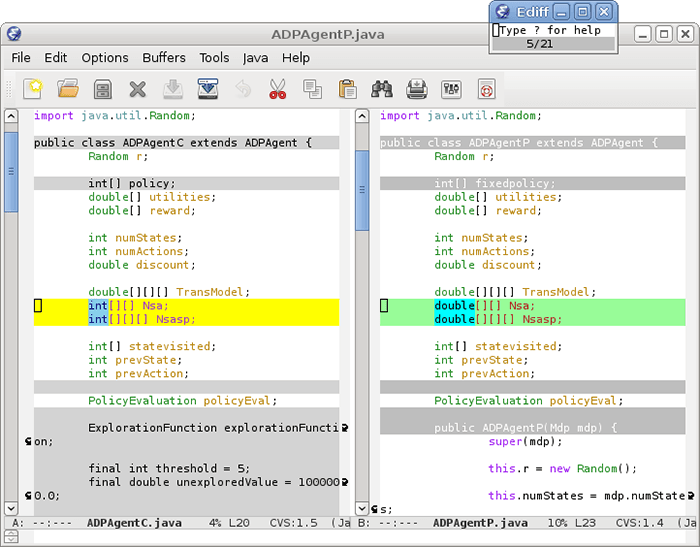Click scroll-down arrow of right pane scrollbar
This screenshot has height=547, width=700.
[x=362, y=508]
